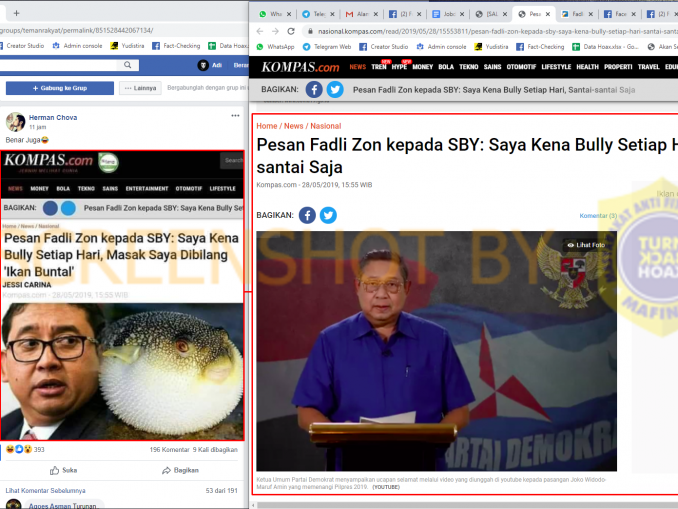The height and width of the screenshot is (509, 678).
Task: Click the padlock site info icon
Action: [x=310, y=32]
